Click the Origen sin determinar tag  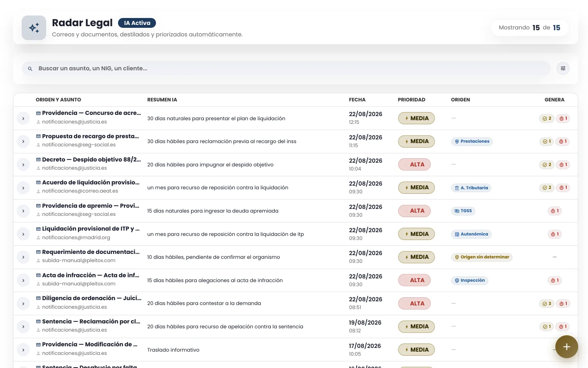(482, 257)
